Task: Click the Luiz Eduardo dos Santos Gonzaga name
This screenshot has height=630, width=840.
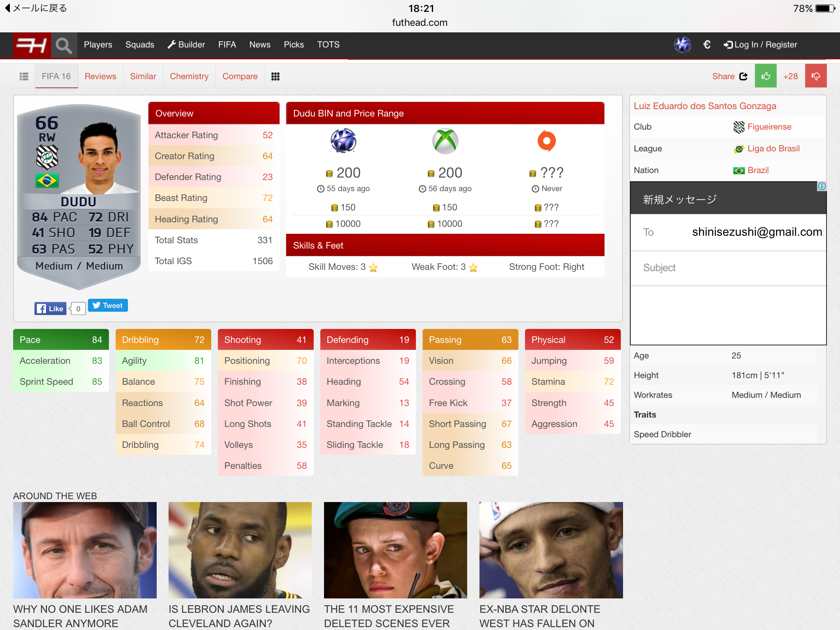Action: pyautogui.click(x=705, y=106)
